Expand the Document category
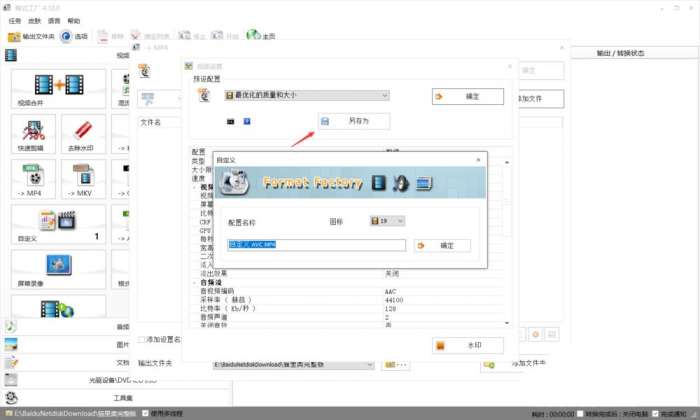This screenshot has height=420, width=700. point(67,362)
